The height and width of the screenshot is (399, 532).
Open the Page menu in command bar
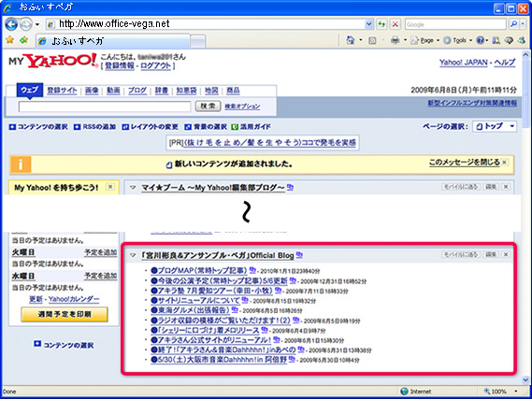425,40
